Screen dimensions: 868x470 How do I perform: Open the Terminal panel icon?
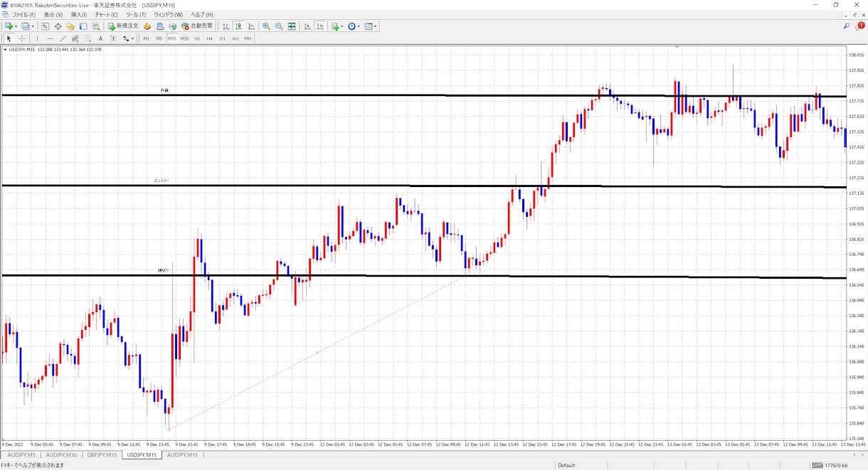pos(83,26)
